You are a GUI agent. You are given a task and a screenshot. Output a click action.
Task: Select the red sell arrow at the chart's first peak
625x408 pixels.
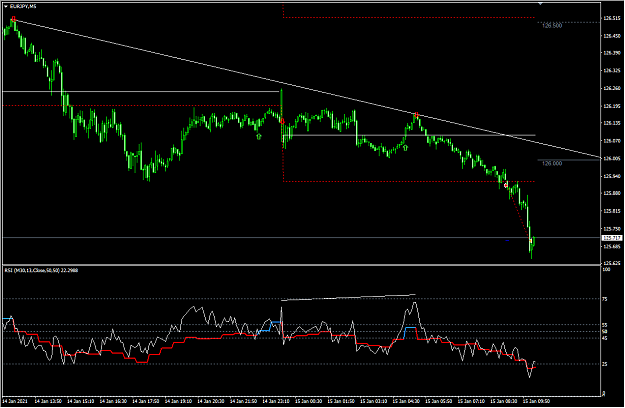(x=14, y=19)
